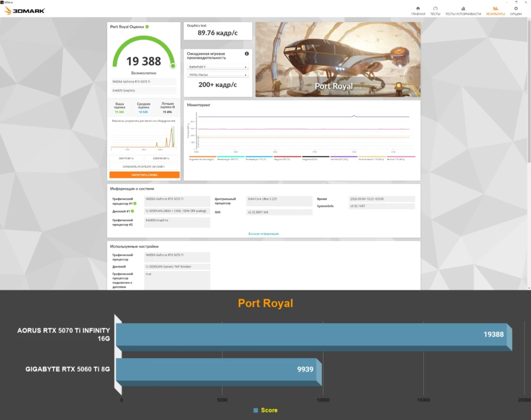Click the Лучшая оценка value 19 496

pos(167,112)
